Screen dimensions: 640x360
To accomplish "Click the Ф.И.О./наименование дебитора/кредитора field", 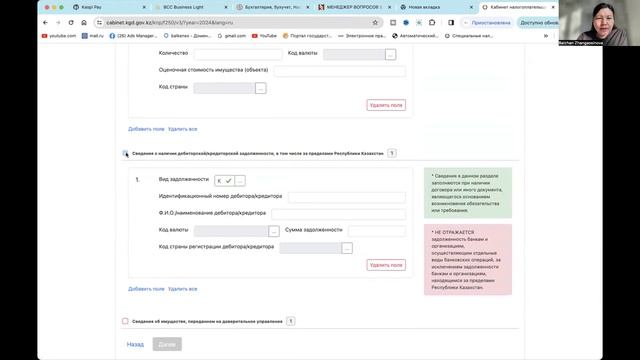I will coord(338,214).
